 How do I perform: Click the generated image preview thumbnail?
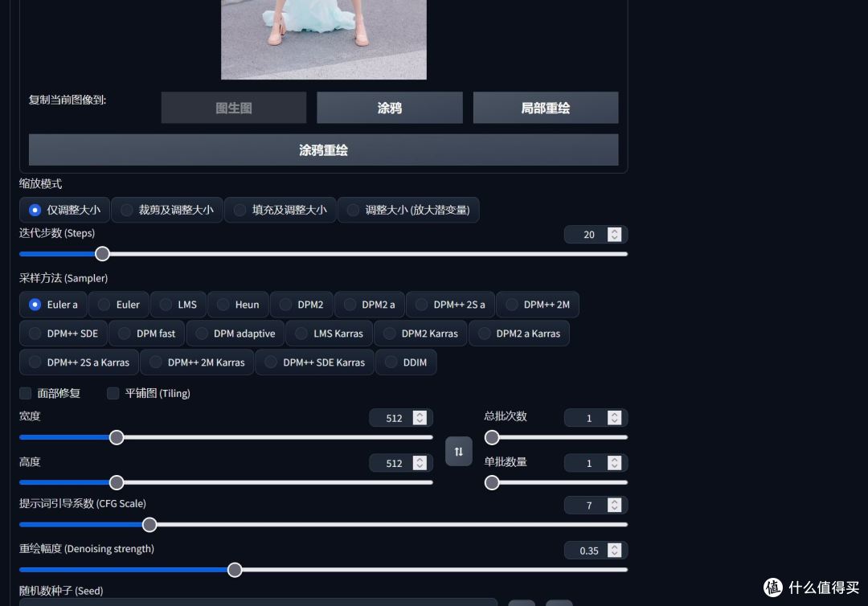[x=323, y=39]
